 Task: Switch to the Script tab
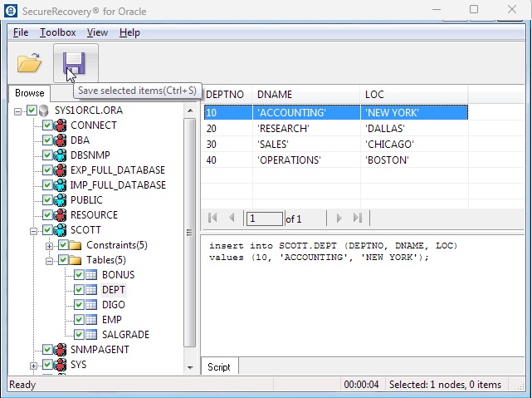(x=219, y=366)
